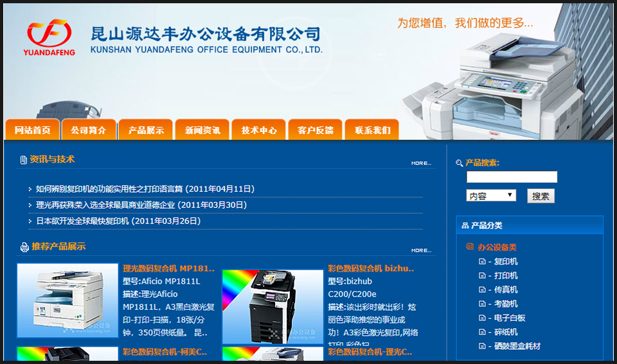Open MORE link in 资讯与技术 section

tap(421, 164)
